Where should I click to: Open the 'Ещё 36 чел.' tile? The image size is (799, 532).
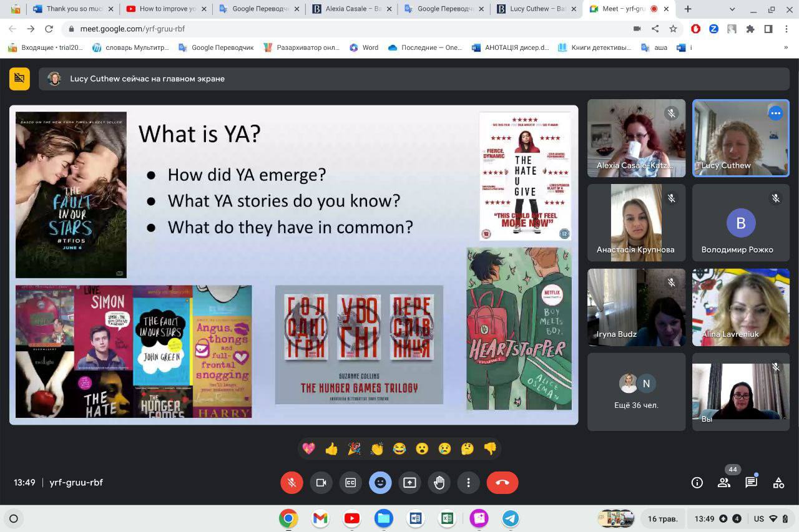636,392
